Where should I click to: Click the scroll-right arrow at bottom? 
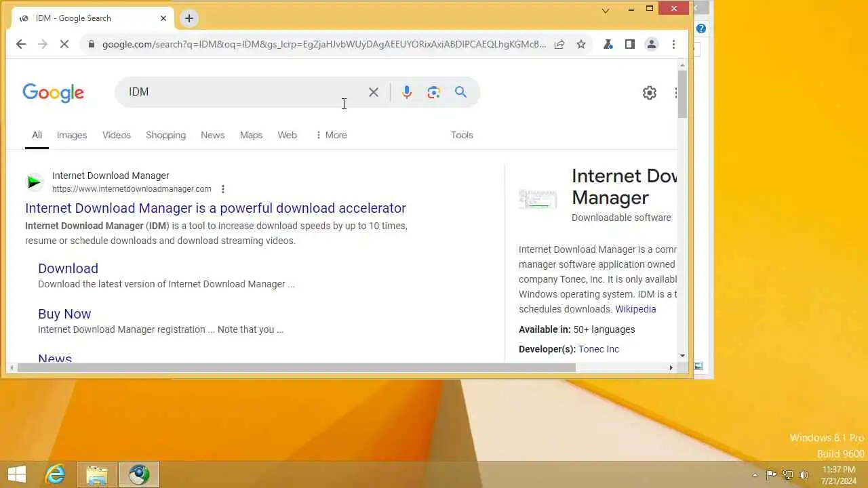click(x=671, y=367)
